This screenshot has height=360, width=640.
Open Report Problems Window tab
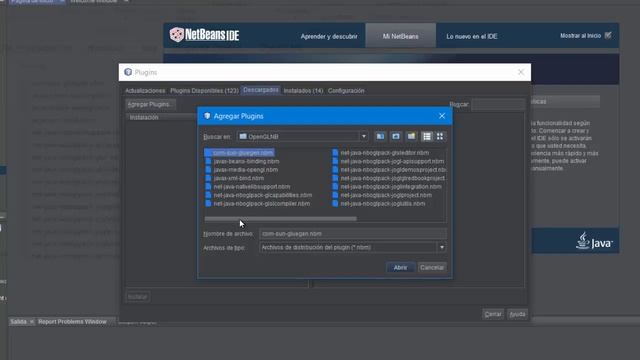[72, 322]
